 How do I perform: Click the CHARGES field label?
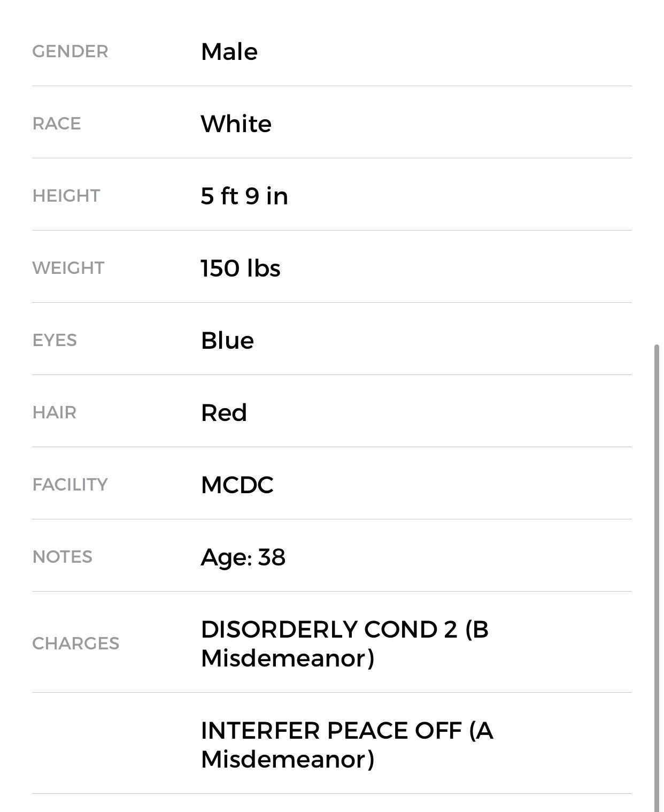tap(76, 644)
